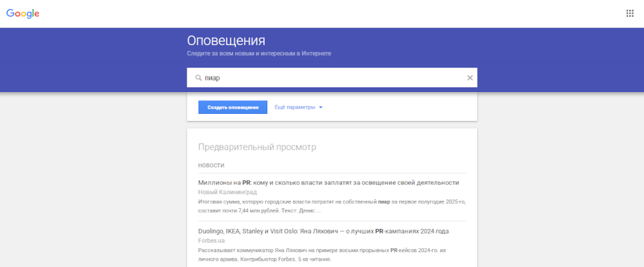The height and width of the screenshot is (267, 644).
Task: Click snippet starting Итоговая сумма, которую городские власти
Action: coord(331,207)
